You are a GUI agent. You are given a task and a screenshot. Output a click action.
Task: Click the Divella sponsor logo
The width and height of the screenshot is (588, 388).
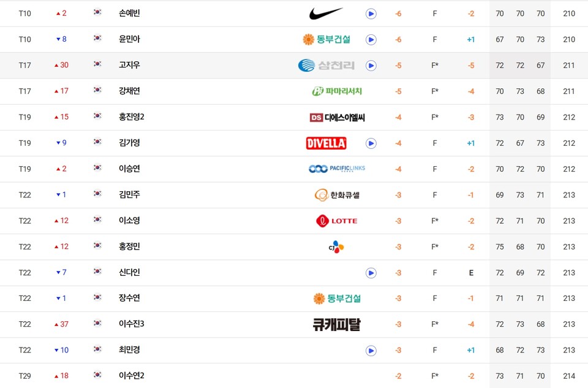point(326,143)
